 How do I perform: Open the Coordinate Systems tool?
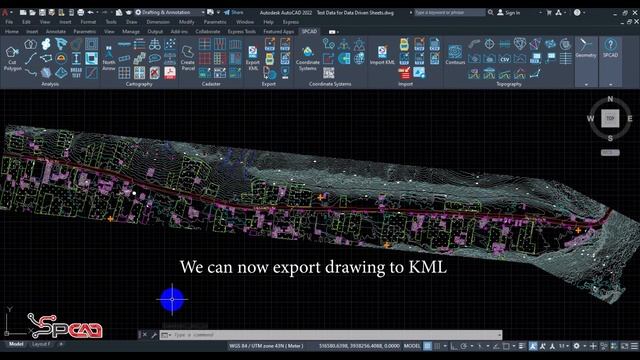[x=307, y=58]
